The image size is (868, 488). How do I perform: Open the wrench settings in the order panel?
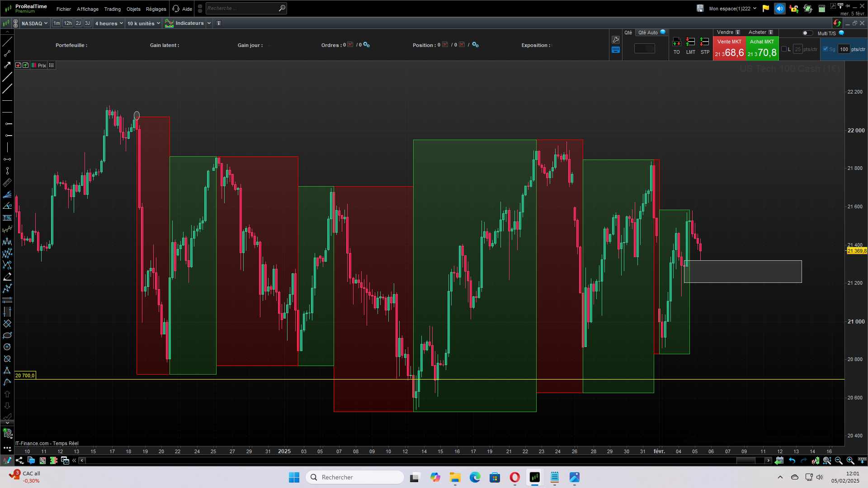click(616, 40)
